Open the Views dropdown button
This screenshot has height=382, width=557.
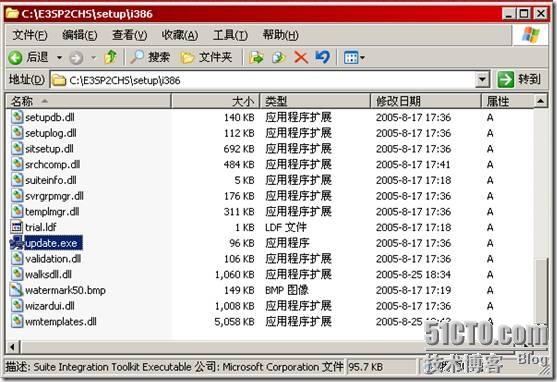point(354,58)
